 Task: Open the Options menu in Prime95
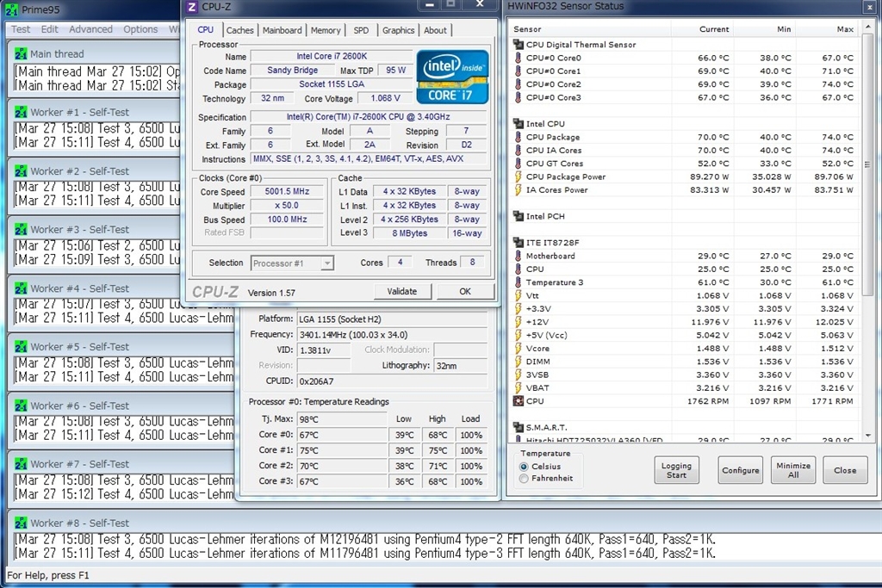pyautogui.click(x=140, y=29)
